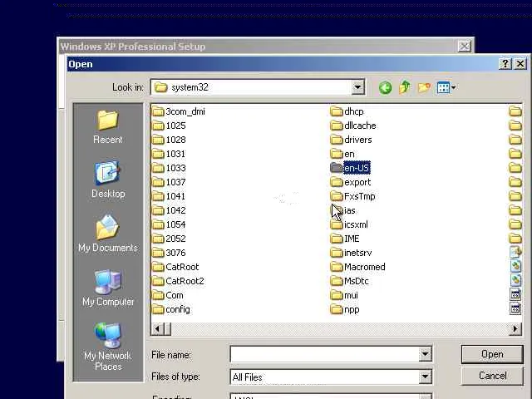Select the 1054 folder

tap(169, 224)
